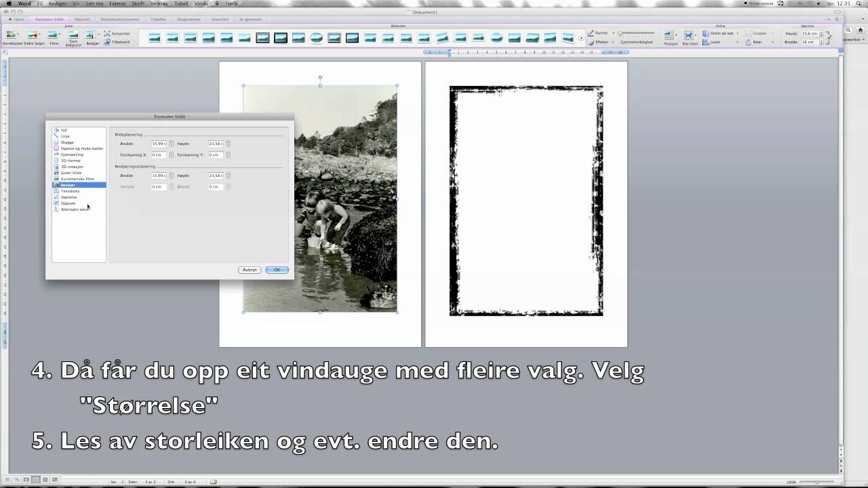Open Spotlight search in macOS menu bar

pyautogui.click(x=859, y=3)
